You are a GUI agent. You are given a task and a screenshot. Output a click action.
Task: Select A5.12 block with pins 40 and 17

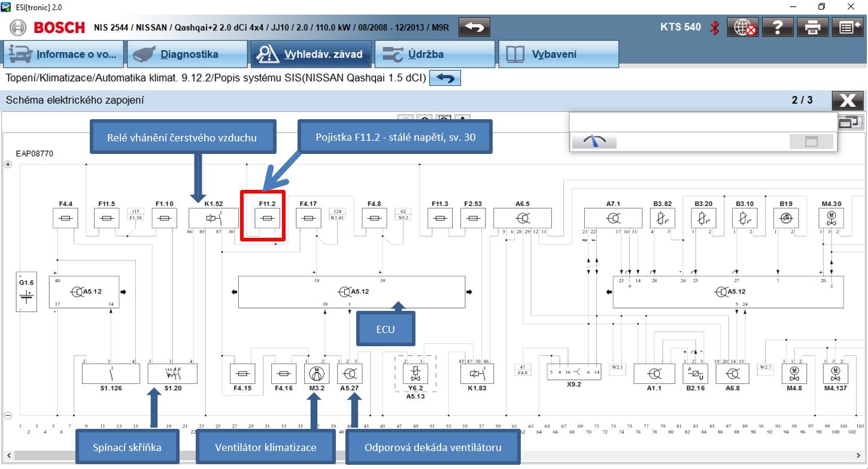point(85,292)
